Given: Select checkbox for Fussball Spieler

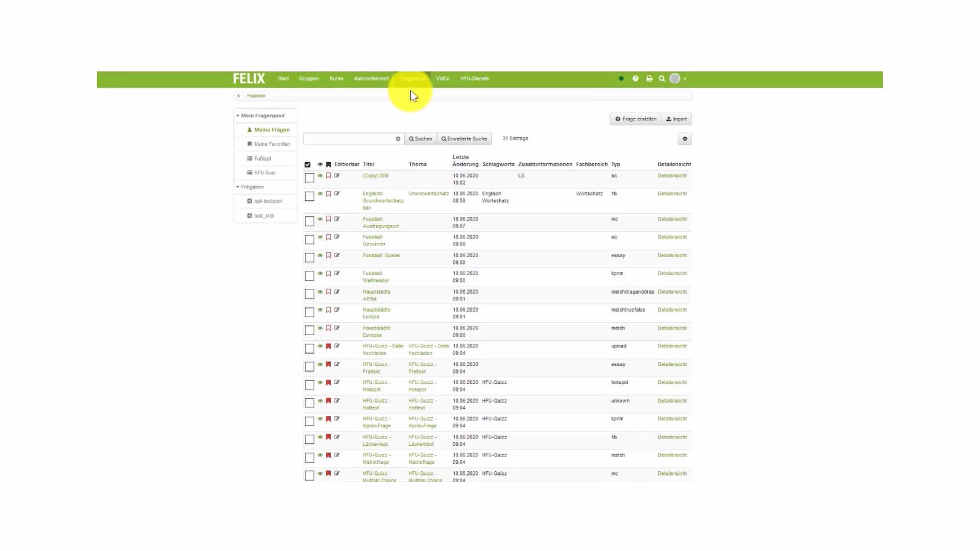Looking at the screenshot, I should click(x=309, y=257).
